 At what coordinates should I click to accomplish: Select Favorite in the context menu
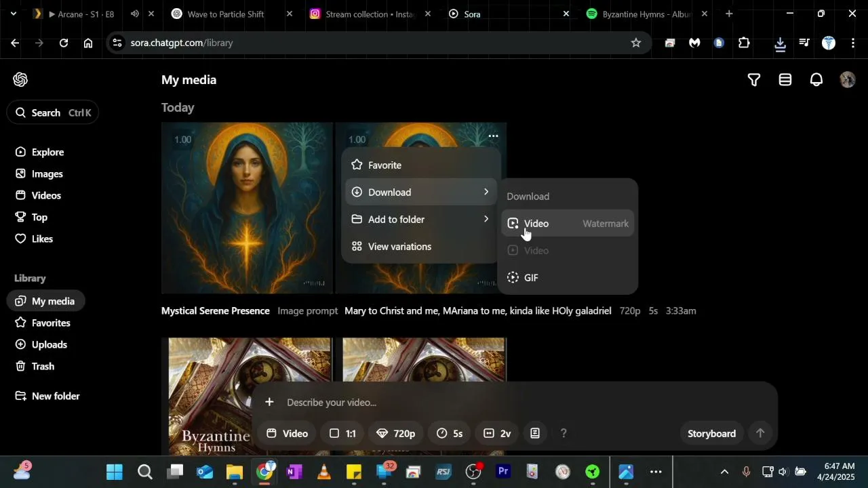click(422, 165)
